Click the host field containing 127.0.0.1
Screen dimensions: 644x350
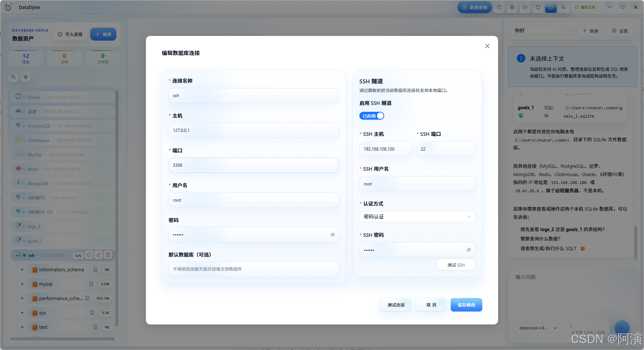[x=254, y=130]
